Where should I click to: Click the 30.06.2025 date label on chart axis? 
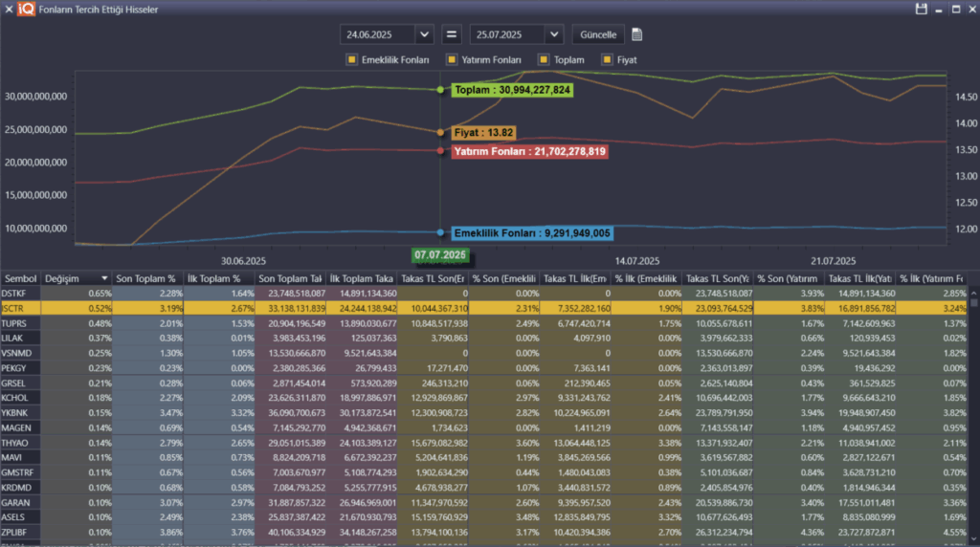click(x=243, y=261)
